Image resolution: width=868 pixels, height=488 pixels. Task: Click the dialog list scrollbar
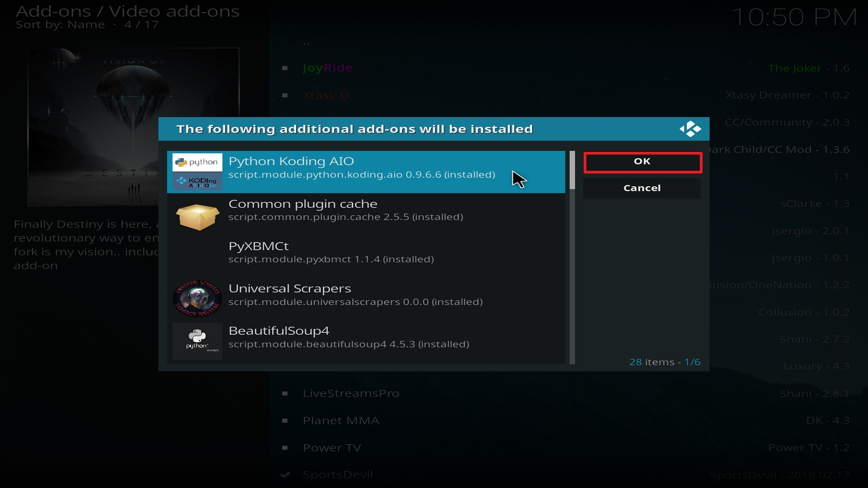(572, 258)
